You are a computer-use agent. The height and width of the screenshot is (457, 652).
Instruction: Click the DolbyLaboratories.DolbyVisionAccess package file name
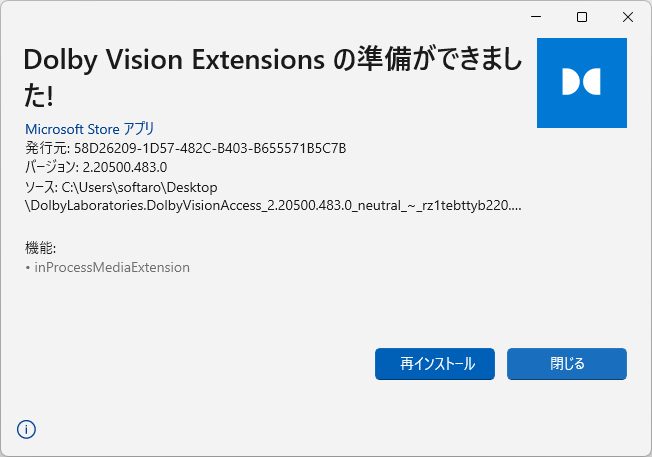pos(273,205)
